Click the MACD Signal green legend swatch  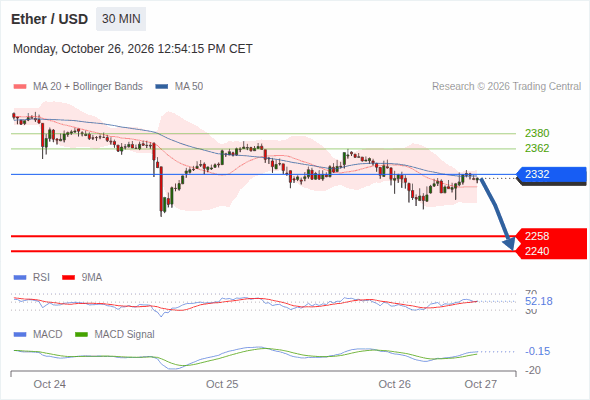(x=81, y=335)
